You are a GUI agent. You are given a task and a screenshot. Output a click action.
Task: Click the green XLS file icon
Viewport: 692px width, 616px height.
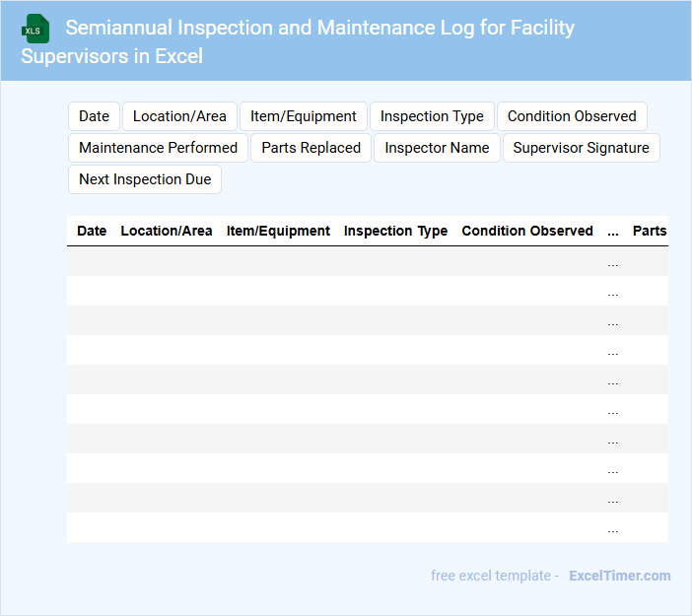35,29
